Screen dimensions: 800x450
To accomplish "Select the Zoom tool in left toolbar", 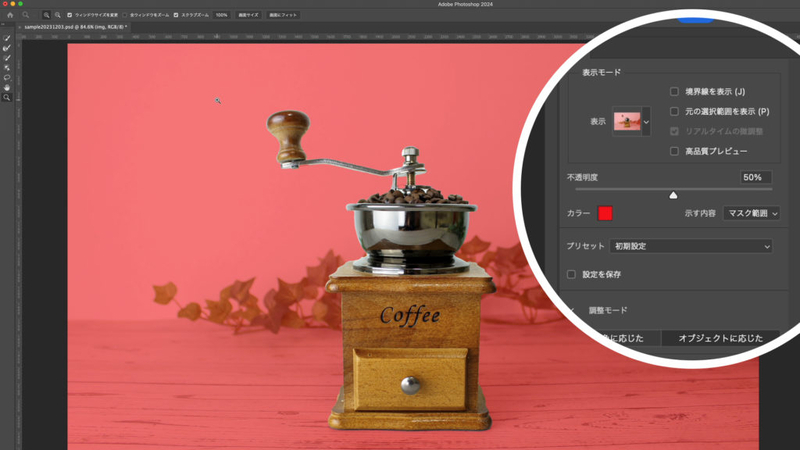I will coord(7,97).
